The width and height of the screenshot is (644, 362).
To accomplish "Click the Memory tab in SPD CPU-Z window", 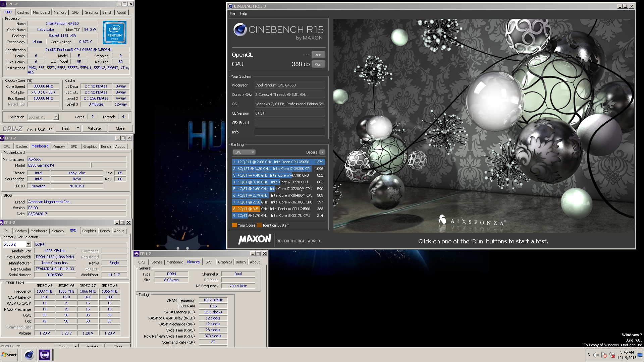I will 58,231.
